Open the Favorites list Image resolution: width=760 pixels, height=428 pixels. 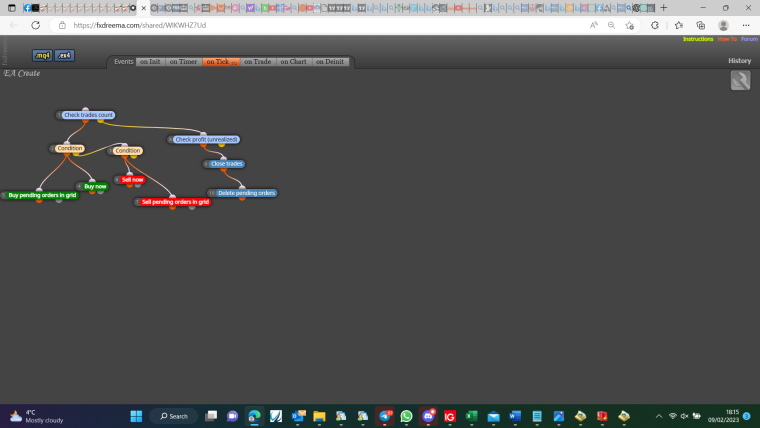click(x=679, y=25)
